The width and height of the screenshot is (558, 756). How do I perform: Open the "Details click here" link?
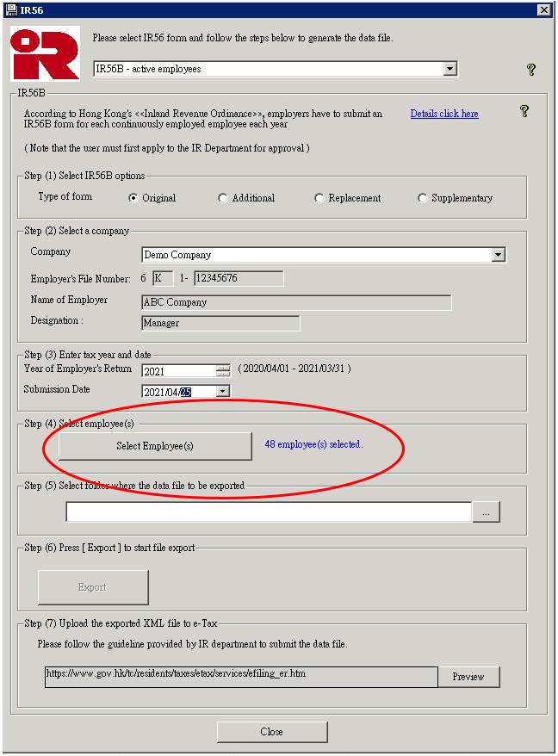point(443,114)
